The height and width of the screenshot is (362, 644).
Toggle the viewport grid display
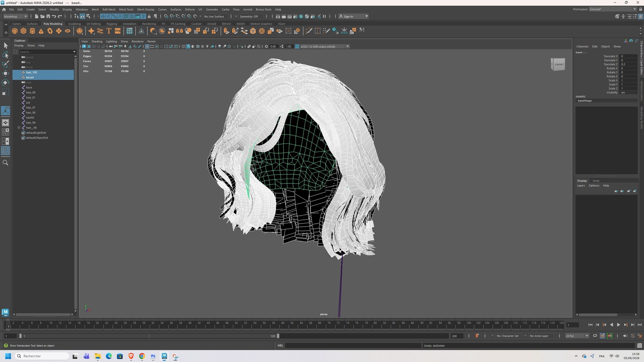click(x=147, y=47)
